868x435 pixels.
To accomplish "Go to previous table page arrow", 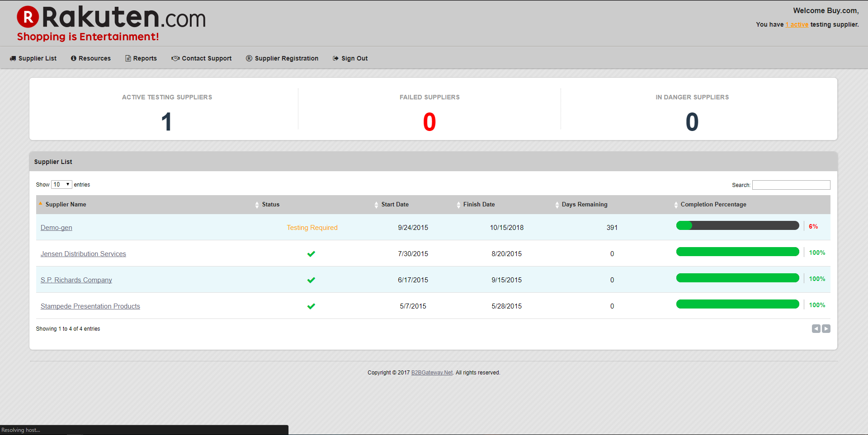I will (x=816, y=329).
